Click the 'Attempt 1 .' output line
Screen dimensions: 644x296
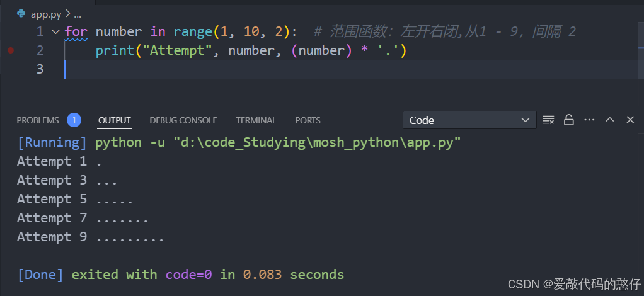(x=59, y=162)
